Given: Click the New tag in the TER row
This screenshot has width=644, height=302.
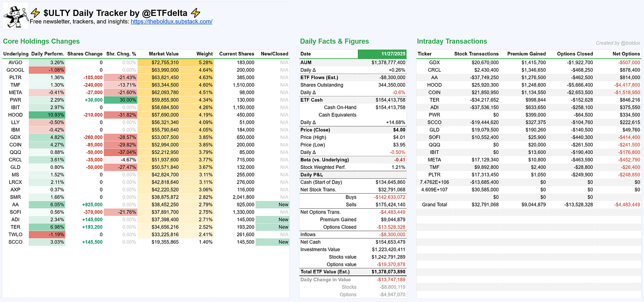Looking at the screenshot, I should click(x=272, y=227).
